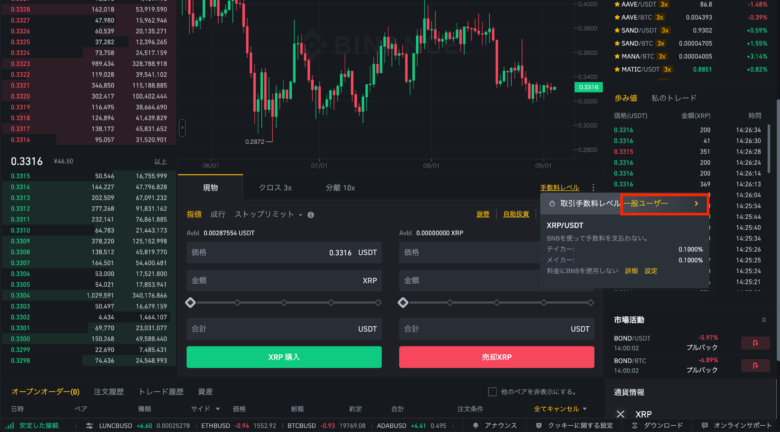Collapse the order book using chart-edge arrow
This screenshot has height=432, width=780.
182,128
